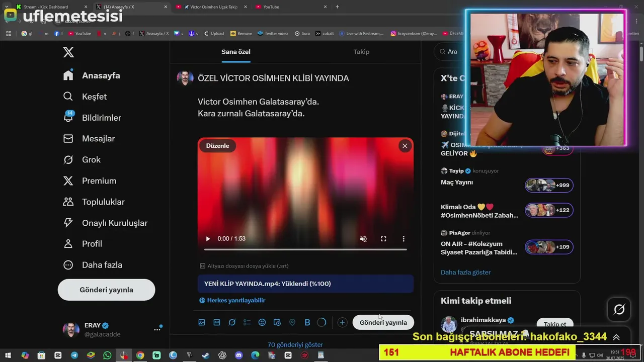Switch to Takip tab
Image resolution: width=644 pixels, height=362 pixels.
click(361, 52)
